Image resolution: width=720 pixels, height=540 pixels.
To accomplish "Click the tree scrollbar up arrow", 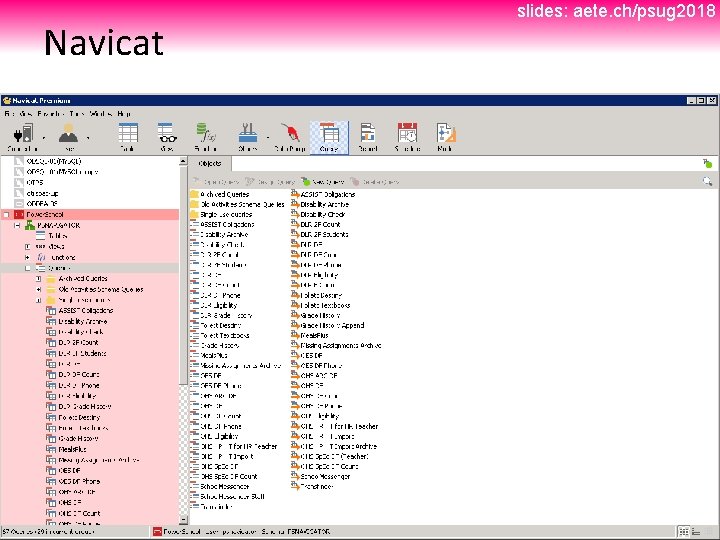I will coord(183,161).
